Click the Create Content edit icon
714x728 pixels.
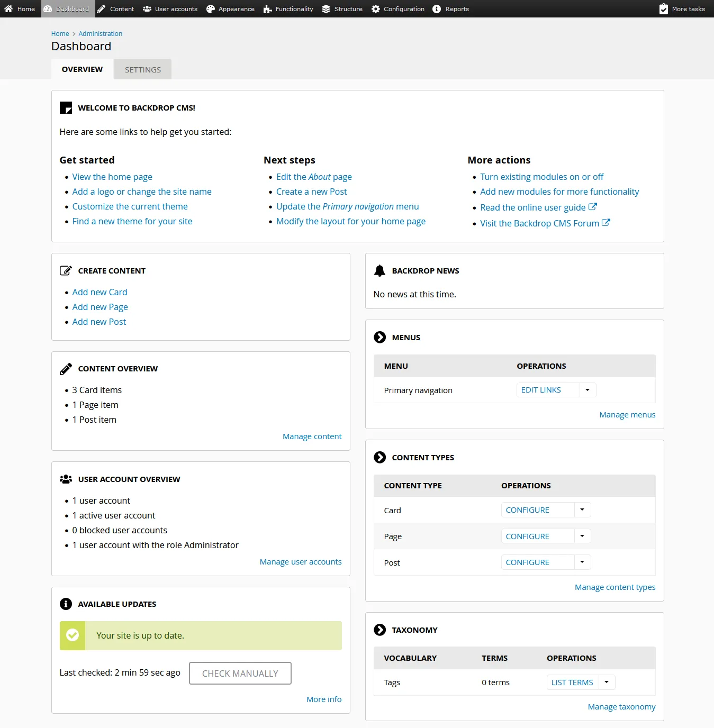coord(66,270)
